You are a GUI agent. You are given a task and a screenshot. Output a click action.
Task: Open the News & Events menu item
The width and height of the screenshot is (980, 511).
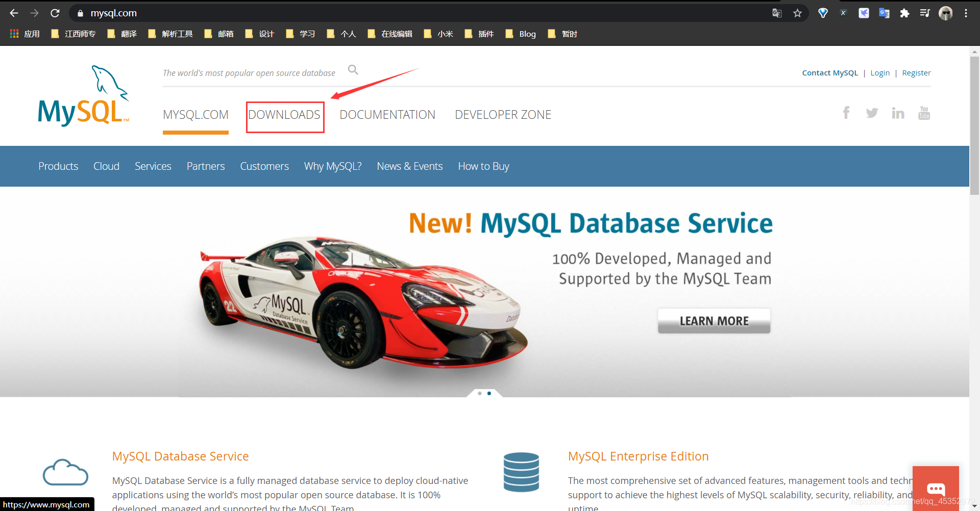pyautogui.click(x=410, y=166)
